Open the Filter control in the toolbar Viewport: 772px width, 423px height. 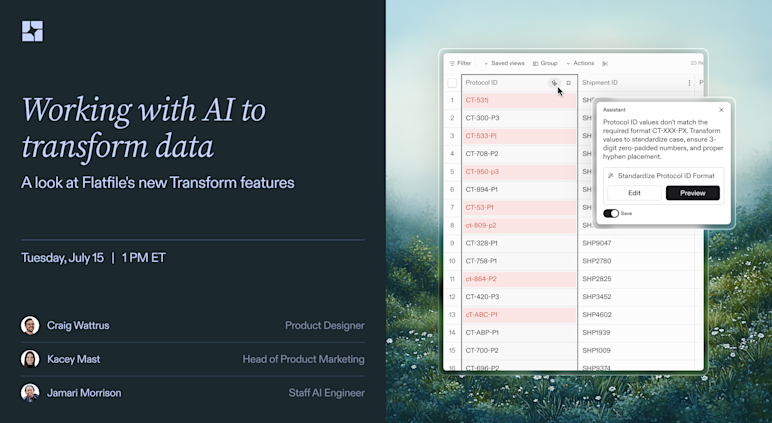click(460, 64)
